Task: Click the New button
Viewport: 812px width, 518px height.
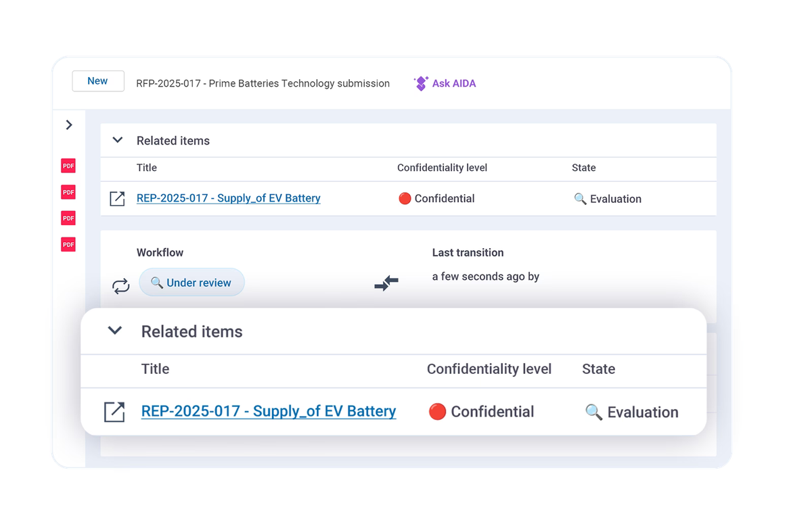Action: [x=98, y=81]
